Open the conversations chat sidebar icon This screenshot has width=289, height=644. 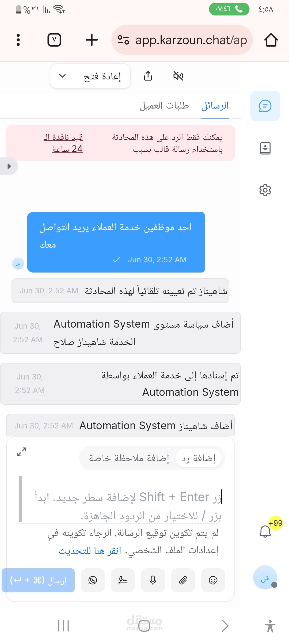[265, 106]
